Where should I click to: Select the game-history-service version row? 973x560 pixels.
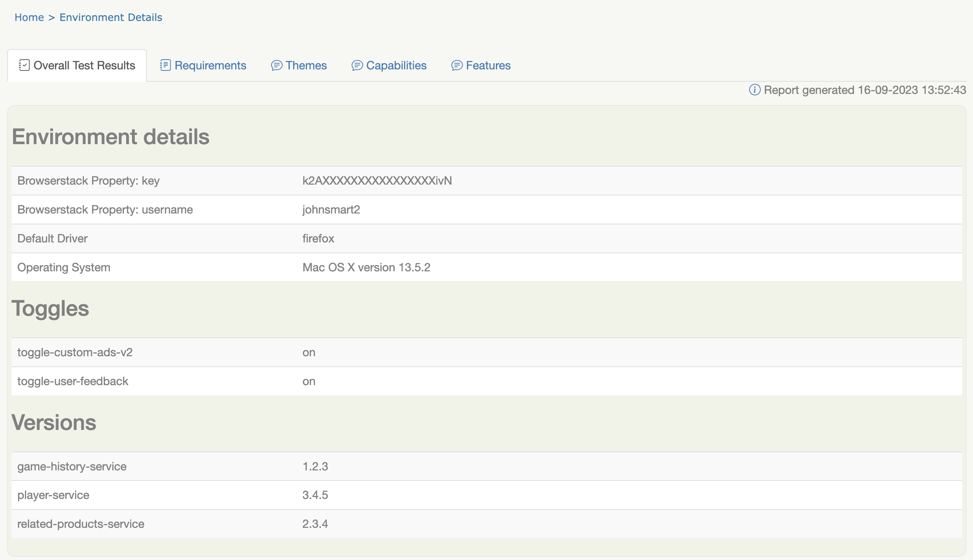tap(72, 466)
